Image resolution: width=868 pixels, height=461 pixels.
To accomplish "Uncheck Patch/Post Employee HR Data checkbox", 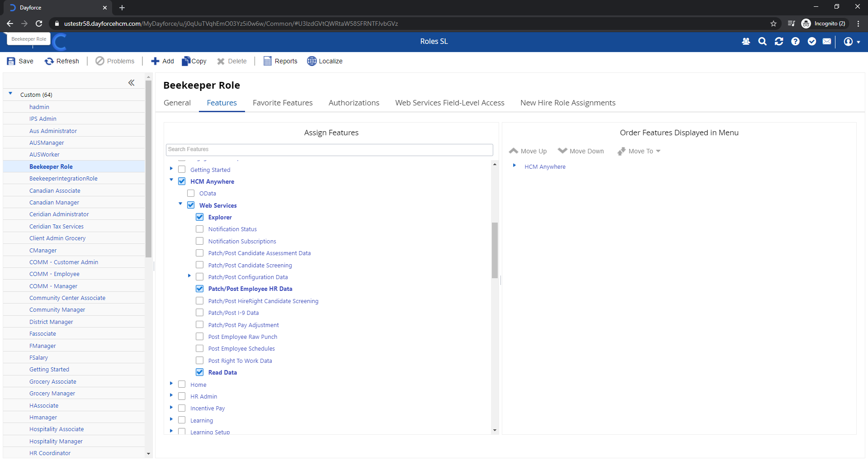I will click(199, 289).
